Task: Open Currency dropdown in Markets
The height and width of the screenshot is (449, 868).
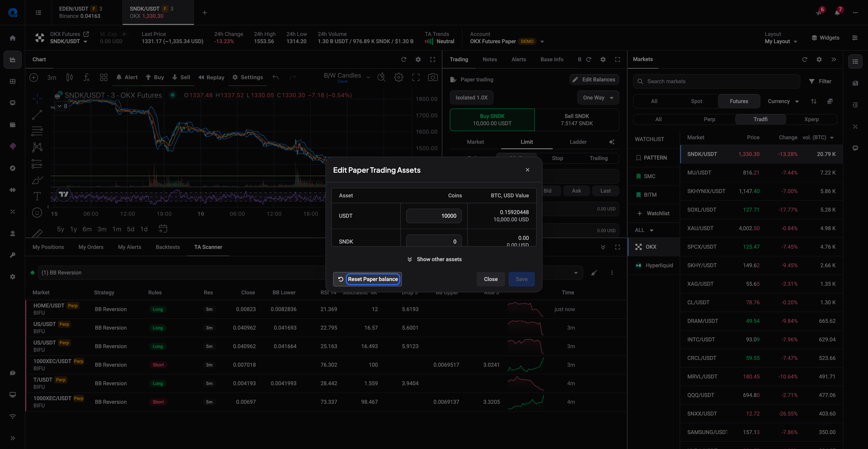Action: point(783,101)
